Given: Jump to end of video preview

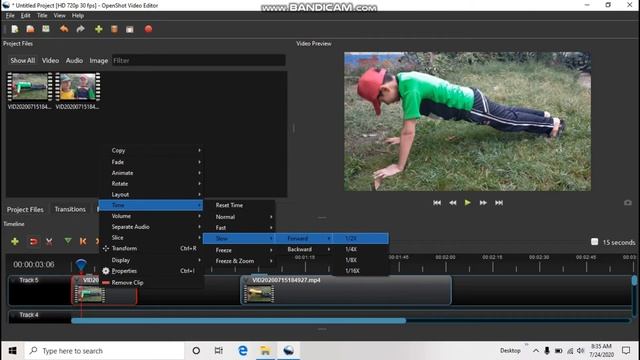Looking at the screenshot, I should click(x=499, y=203).
